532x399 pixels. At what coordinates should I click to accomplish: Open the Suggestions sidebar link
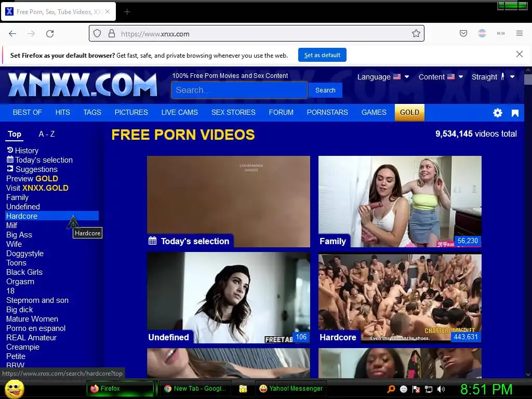click(x=36, y=169)
